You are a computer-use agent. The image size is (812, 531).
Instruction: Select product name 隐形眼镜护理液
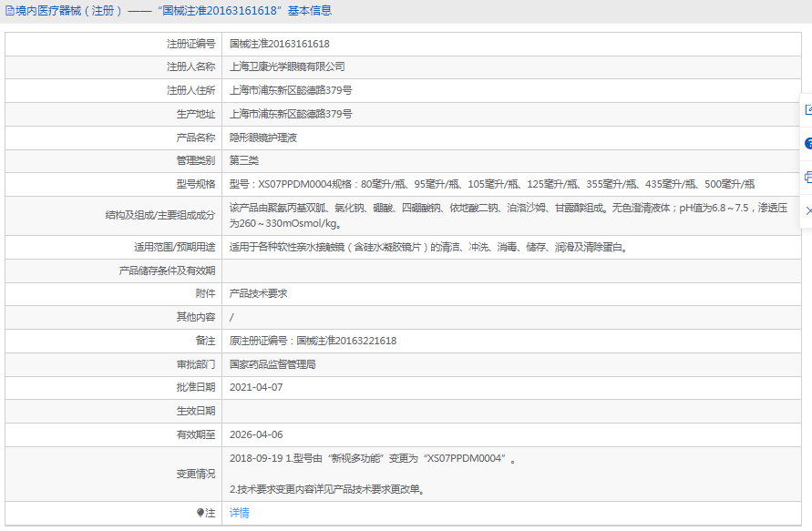click(x=263, y=138)
